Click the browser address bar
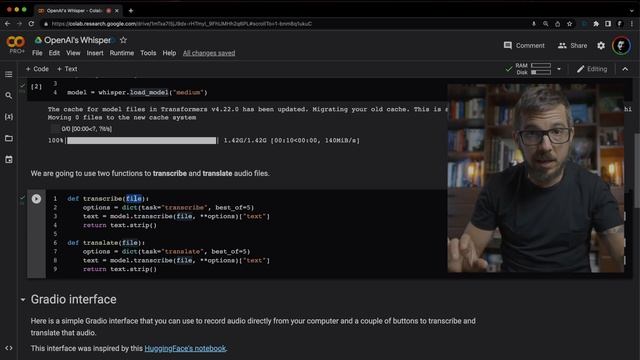Viewport: 640px width, 360px height. (x=286, y=24)
